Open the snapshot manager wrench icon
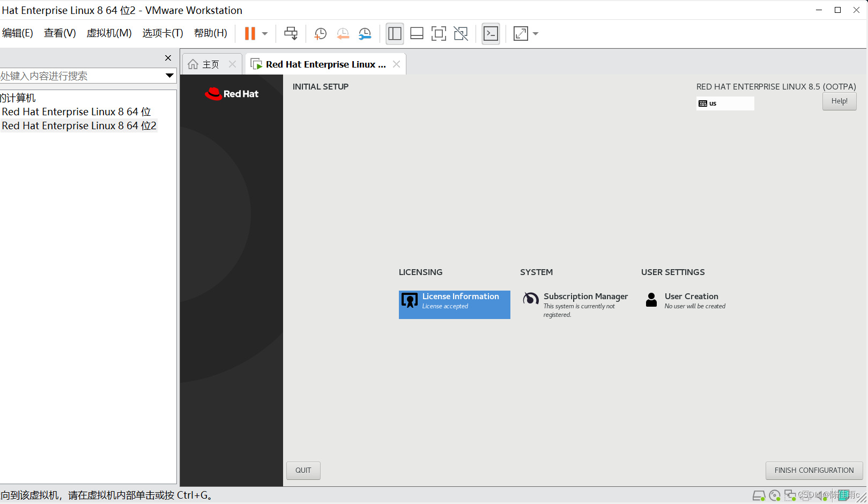Screen dimensions: 868x504 click(365, 34)
